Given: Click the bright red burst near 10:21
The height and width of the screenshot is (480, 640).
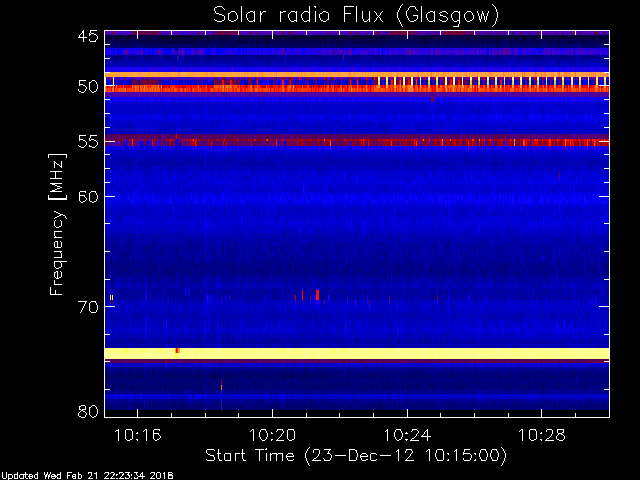Looking at the screenshot, I should pyautogui.click(x=317, y=295).
